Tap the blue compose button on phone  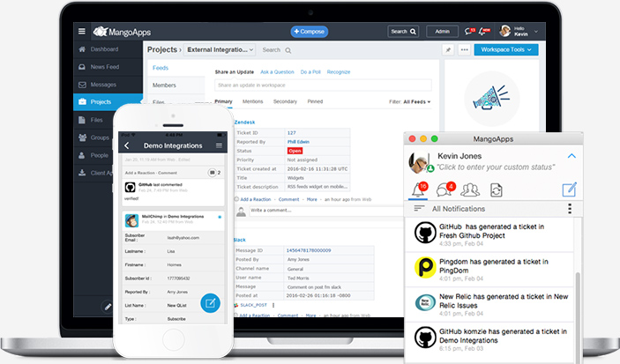click(x=211, y=303)
